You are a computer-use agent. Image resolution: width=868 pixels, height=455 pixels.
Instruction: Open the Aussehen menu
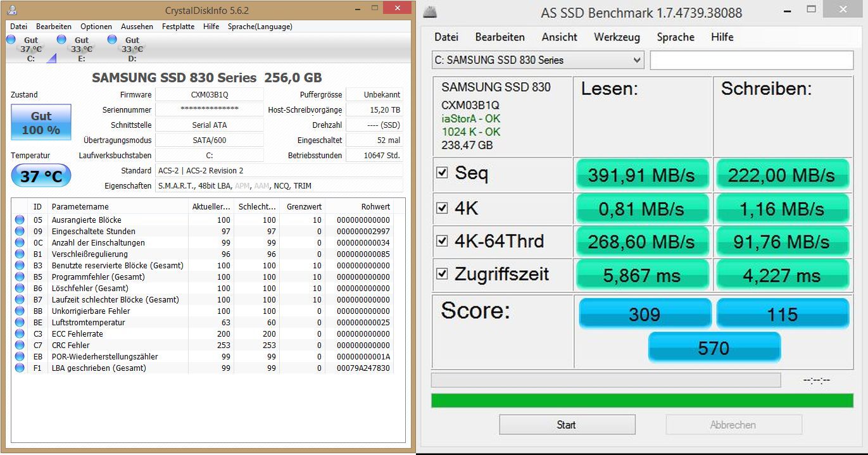(x=137, y=27)
